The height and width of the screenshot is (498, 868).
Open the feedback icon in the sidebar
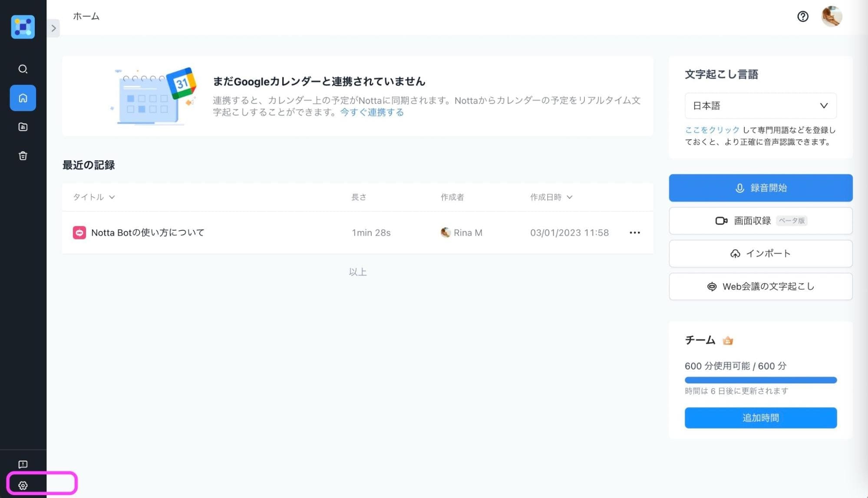tap(23, 464)
